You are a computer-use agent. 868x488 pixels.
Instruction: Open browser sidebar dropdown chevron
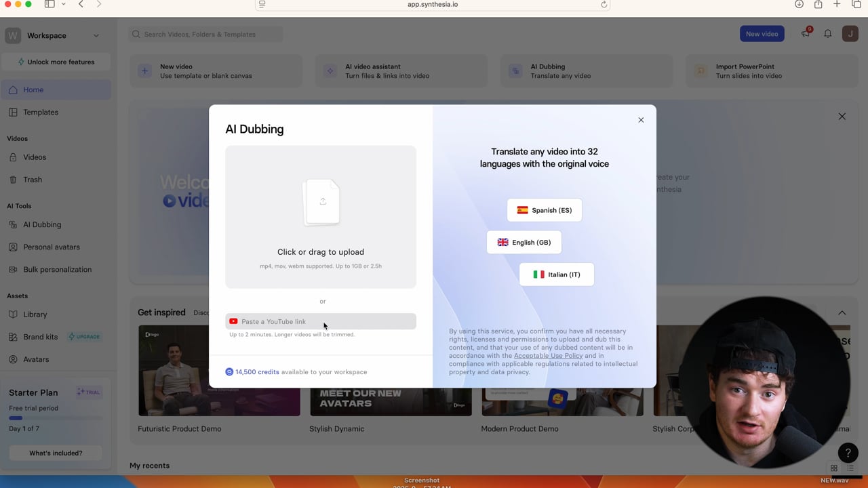click(64, 4)
